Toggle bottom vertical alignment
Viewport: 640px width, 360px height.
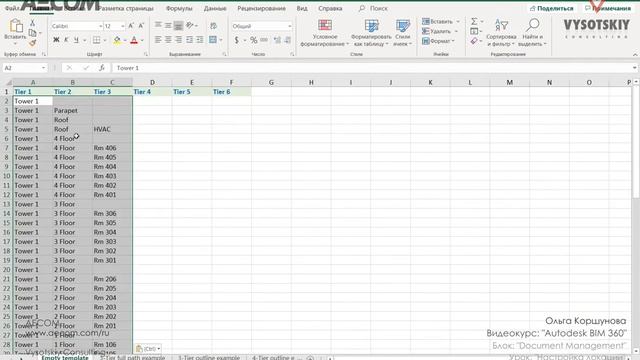tap(178, 25)
